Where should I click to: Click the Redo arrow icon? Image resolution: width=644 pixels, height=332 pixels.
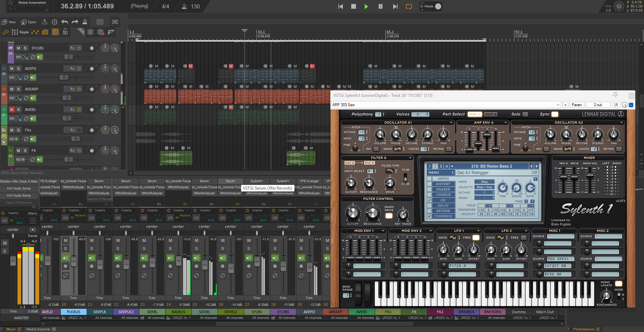[75, 22]
